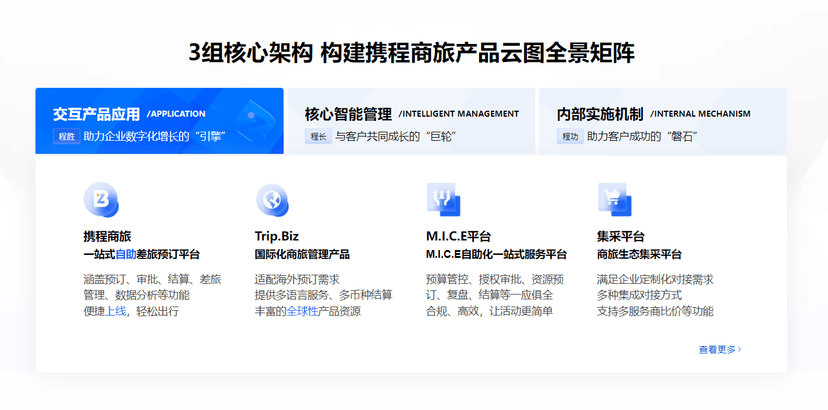828x410 pixels.
Task: Click the /INTELLIGENT MANAGEMENT label
Action: [458, 114]
